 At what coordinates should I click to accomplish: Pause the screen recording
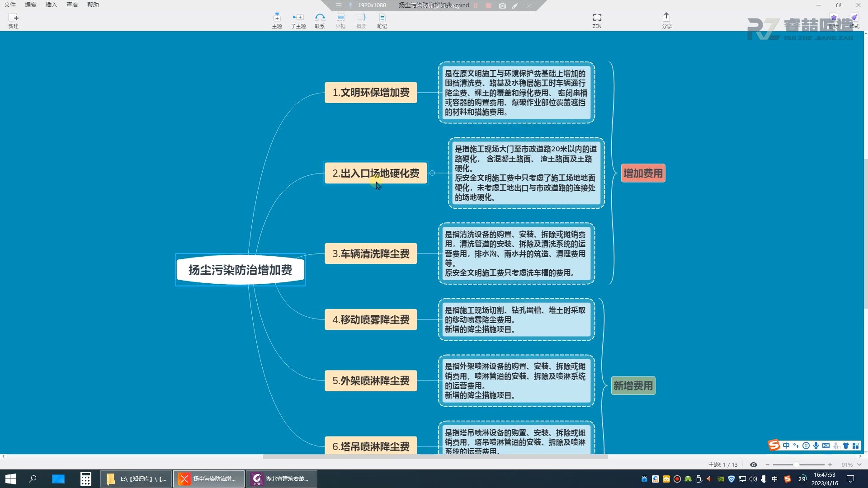[475, 5]
